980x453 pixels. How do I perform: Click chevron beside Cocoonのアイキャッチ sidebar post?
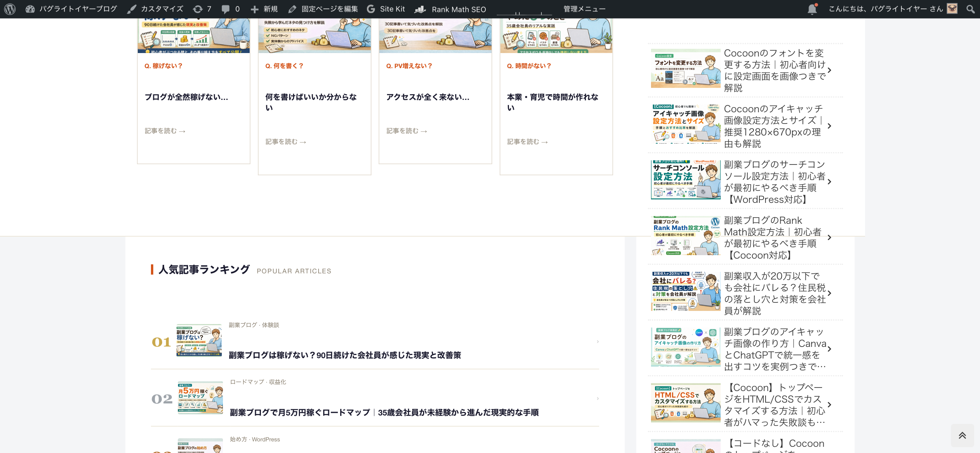tap(829, 126)
